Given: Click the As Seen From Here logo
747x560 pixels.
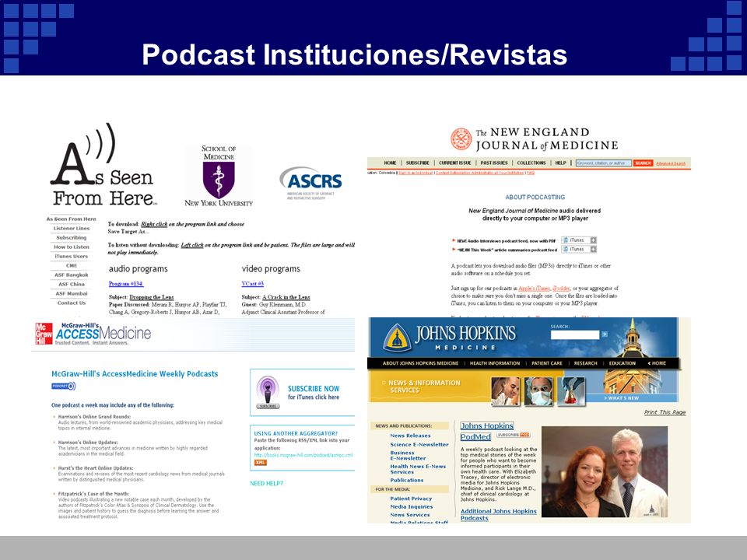Looking at the screenshot, I should coord(103,165).
